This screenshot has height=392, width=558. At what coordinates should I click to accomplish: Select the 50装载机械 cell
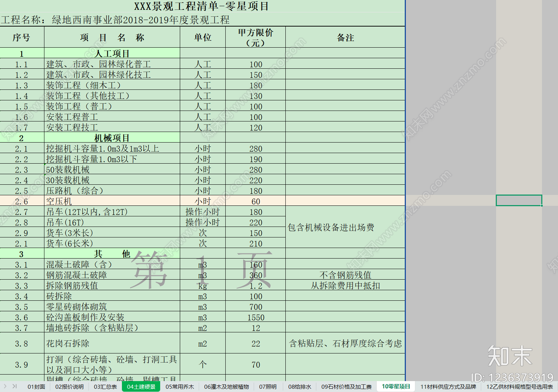pos(112,169)
